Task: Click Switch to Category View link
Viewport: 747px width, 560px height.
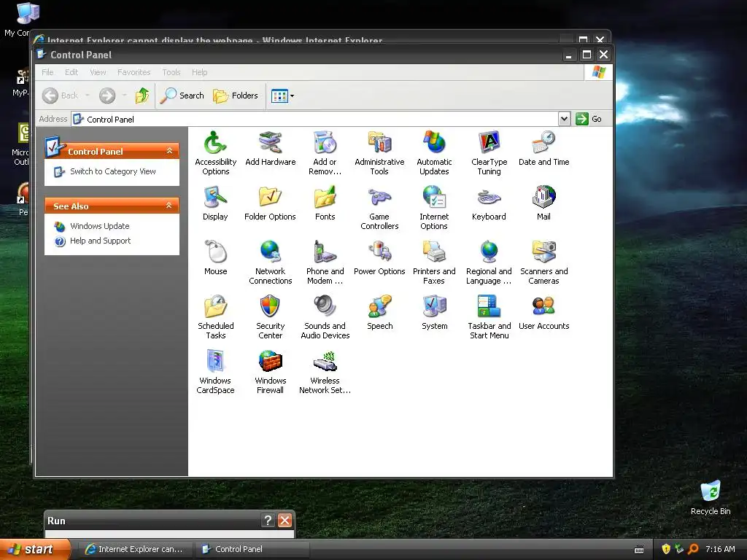Action: [113, 171]
